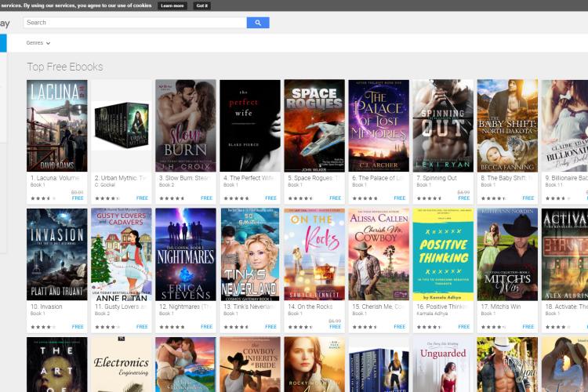Open the Space Rogues book cover
This screenshot has width=588, height=392.
click(x=314, y=125)
